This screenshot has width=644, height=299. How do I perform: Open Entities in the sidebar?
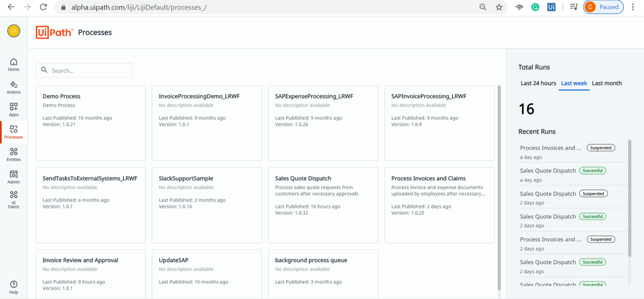click(x=14, y=154)
